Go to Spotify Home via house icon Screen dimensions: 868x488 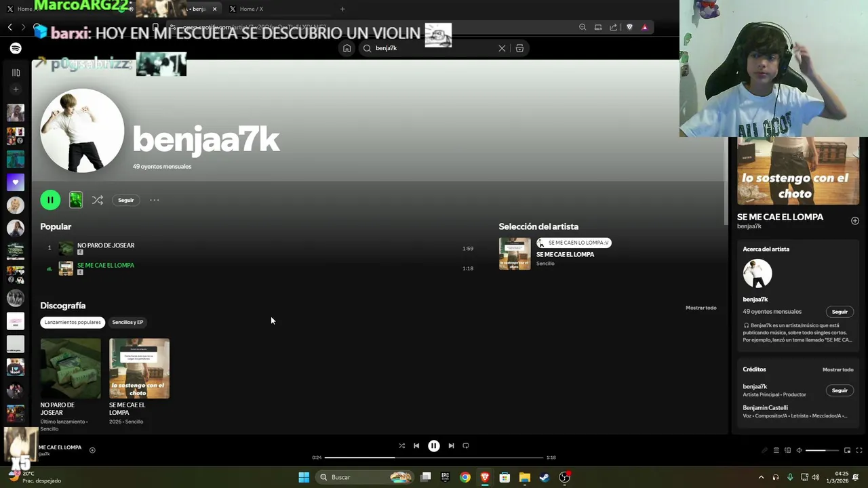click(x=347, y=48)
